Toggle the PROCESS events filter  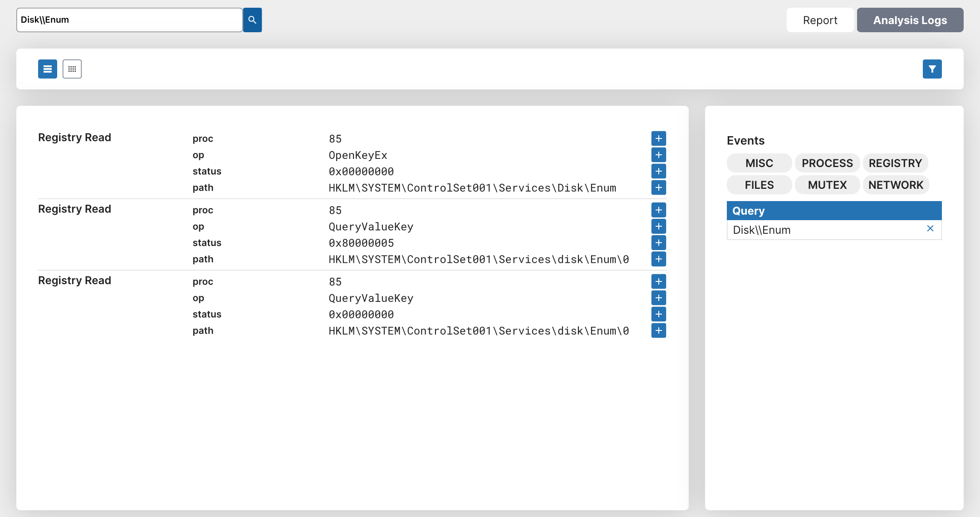click(827, 163)
